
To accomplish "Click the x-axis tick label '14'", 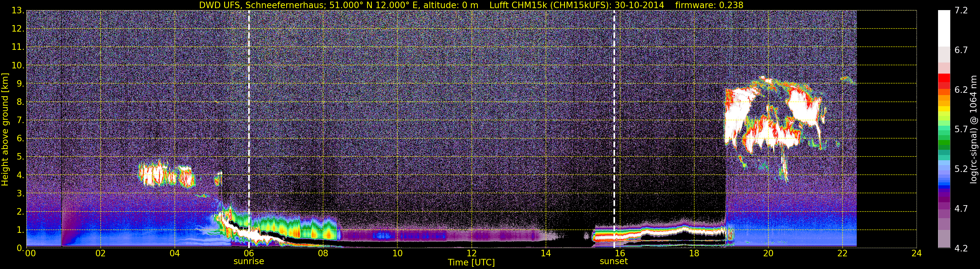I will click(x=545, y=253).
